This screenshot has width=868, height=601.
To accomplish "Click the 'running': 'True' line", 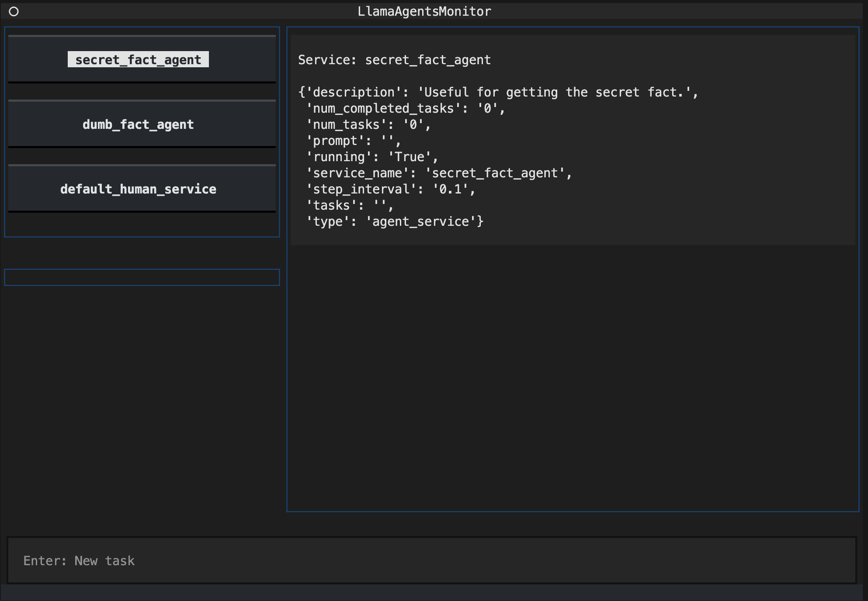I will (372, 157).
